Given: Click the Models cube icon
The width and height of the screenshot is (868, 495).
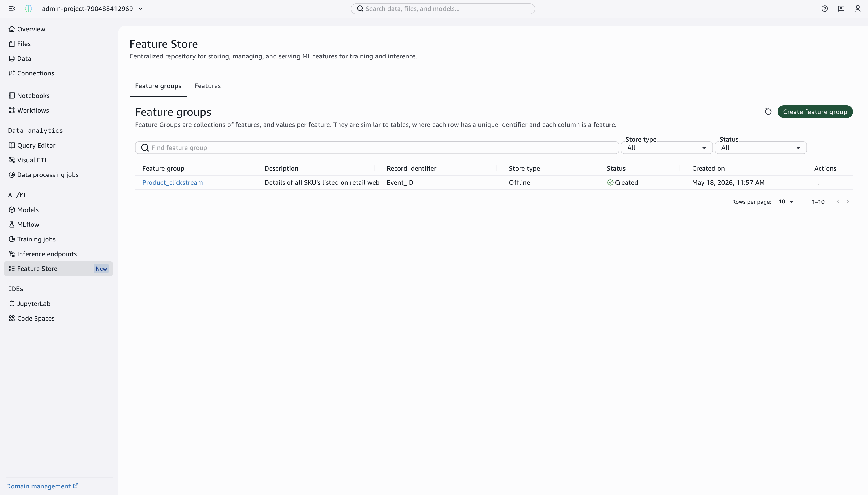Looking at the screenshot, I should [x=12, y=210].
